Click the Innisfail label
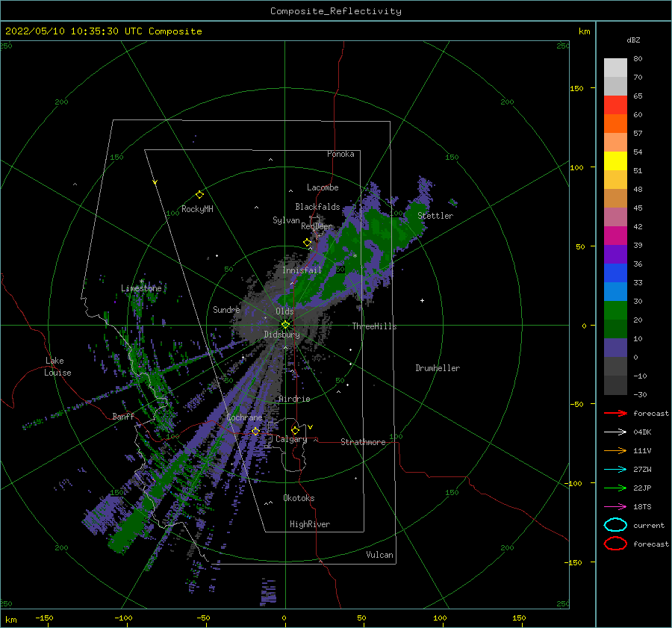The width and height of the screenshot is (672, 628). click(x=302, y=270)
